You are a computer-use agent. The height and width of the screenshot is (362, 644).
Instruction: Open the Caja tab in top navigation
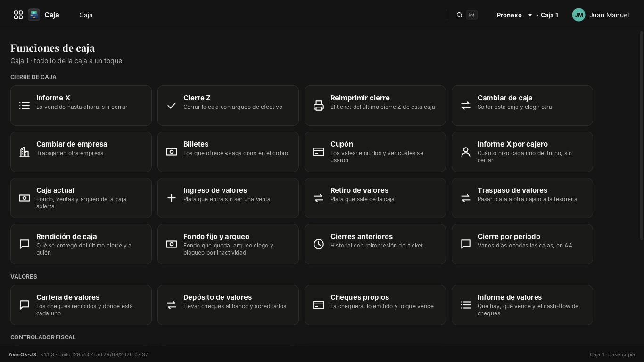[86, 15]
